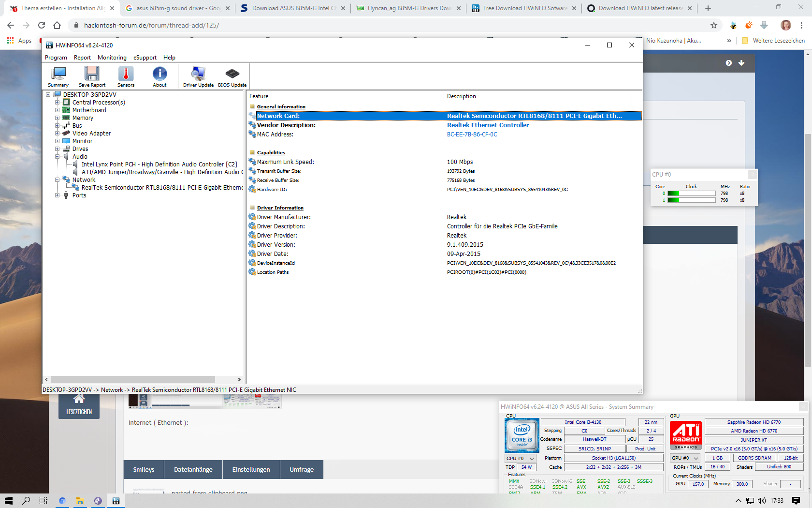
Task: Switch to the Dateianhänge tab
Action: pyautogui.click(x=193, y=469)
